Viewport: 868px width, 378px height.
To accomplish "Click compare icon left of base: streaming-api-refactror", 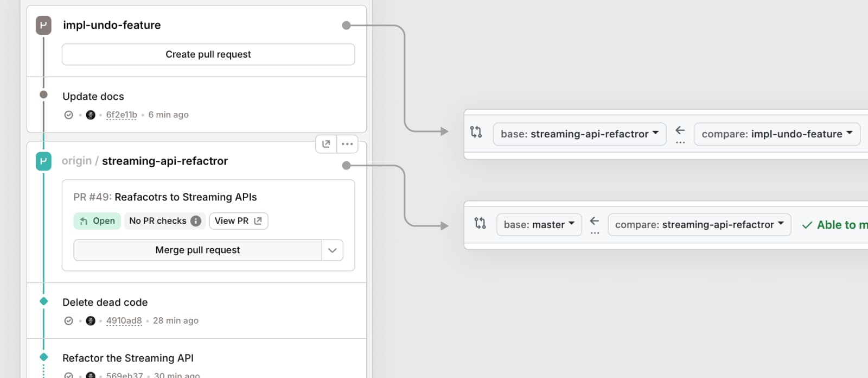I will pyautogui.click(x=476, y=132).
